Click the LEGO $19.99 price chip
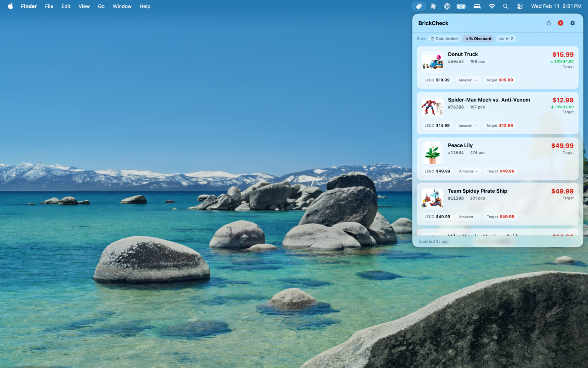 click(437, 80)
